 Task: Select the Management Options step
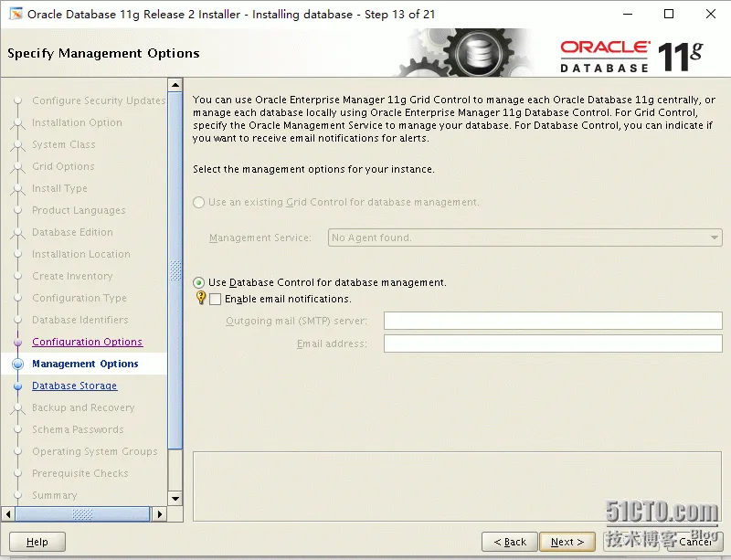[x=85, y=364]
